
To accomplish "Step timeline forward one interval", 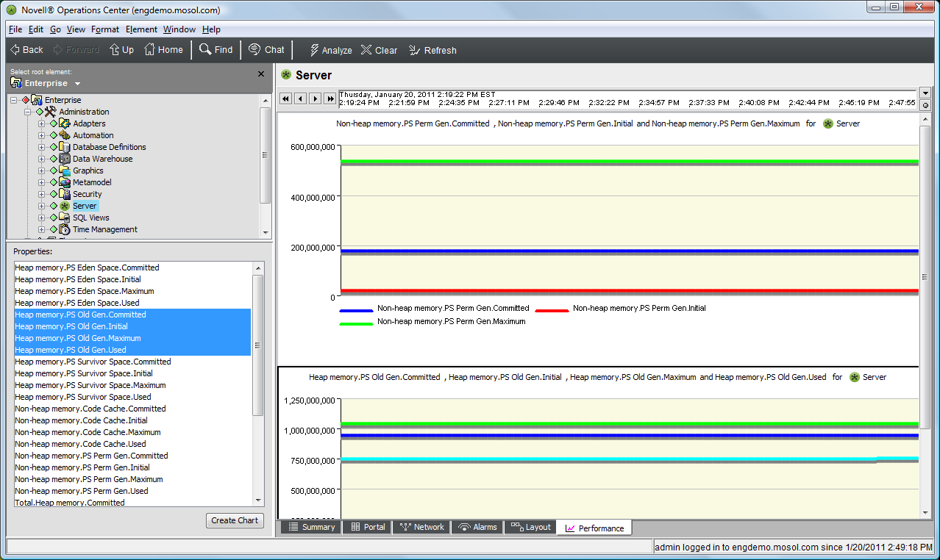I will (x=315, y=98).
